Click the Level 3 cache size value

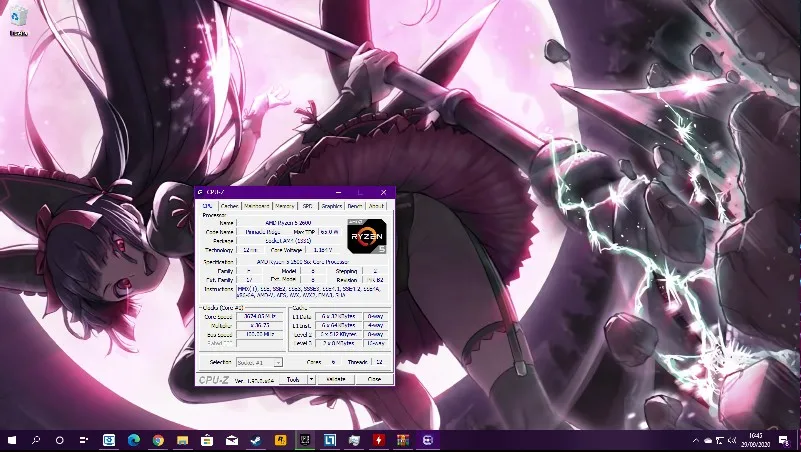[x=338, y=343]
